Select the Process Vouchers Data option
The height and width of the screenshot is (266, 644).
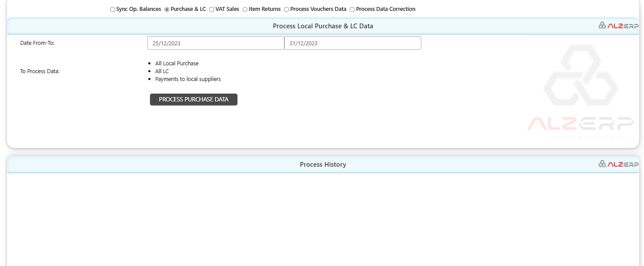pyautogui.click(x=286, y=9)
